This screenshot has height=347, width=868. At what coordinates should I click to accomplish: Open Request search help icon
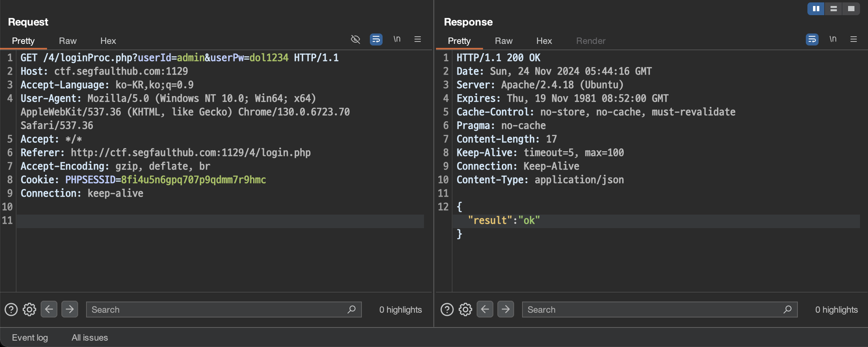[x=11, y=310]
